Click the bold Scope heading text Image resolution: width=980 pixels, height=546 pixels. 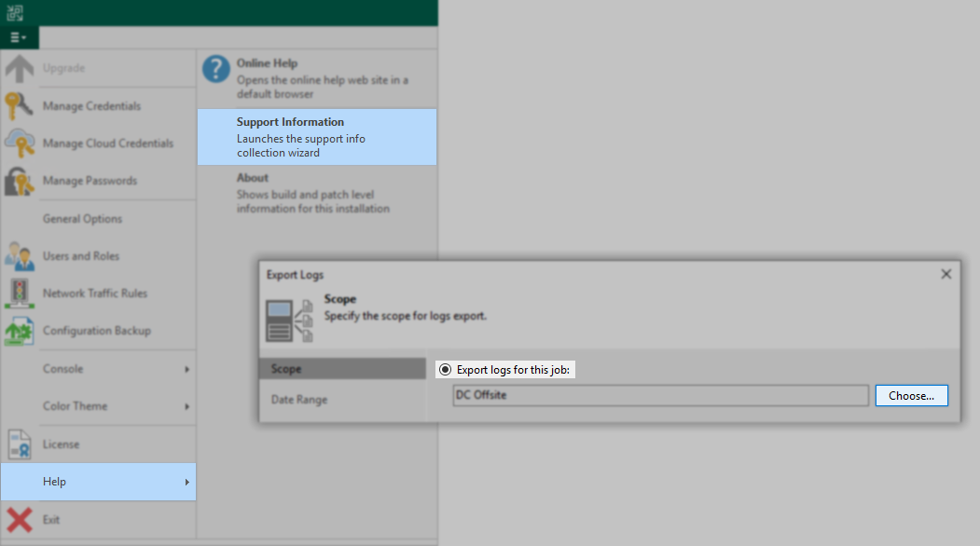340,299
